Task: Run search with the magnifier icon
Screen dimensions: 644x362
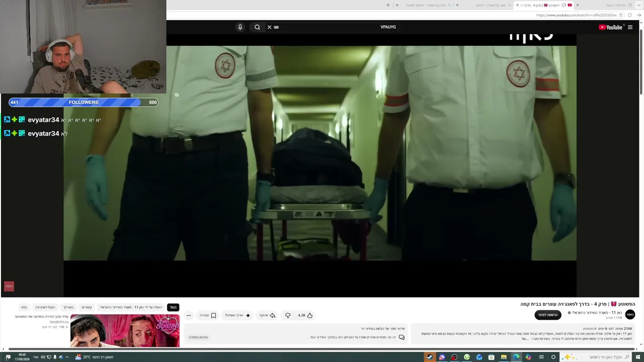Action: tap(257, 27)
